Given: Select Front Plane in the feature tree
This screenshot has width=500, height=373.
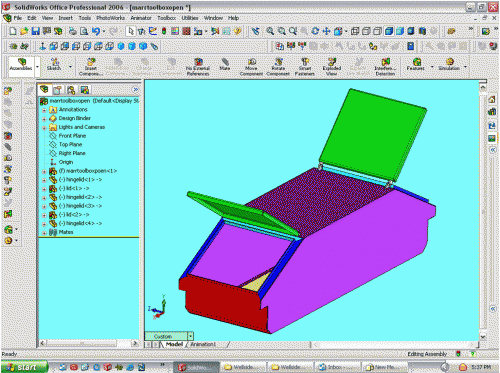Looking at the screenshot, I should [x=72, y=136].
